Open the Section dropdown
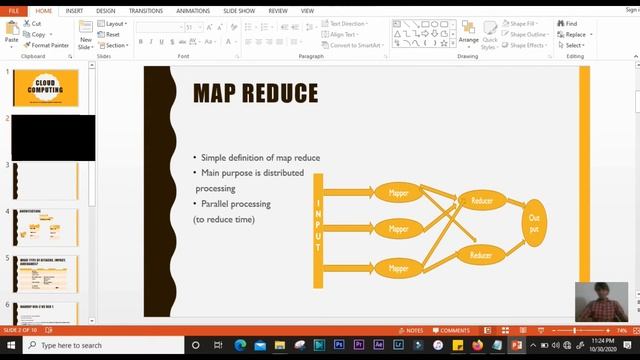Viewport: 640px width, 360px height. pyautogui.click(x=113, y=45)
